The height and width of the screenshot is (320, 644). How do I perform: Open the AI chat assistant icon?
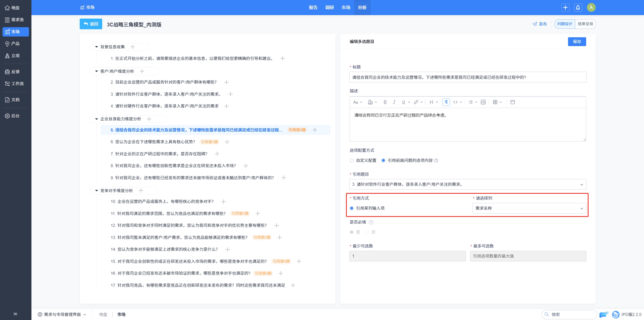coord(604,314)
